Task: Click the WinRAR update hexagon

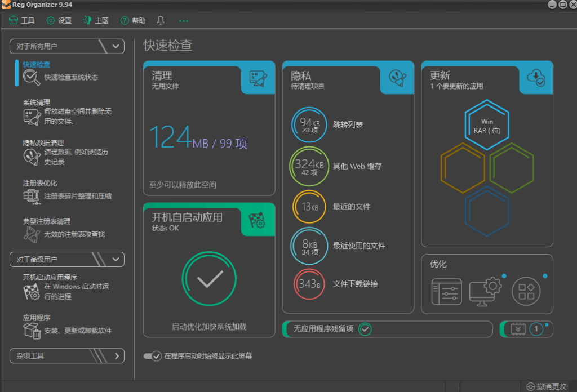Action: tap(487, 125)
